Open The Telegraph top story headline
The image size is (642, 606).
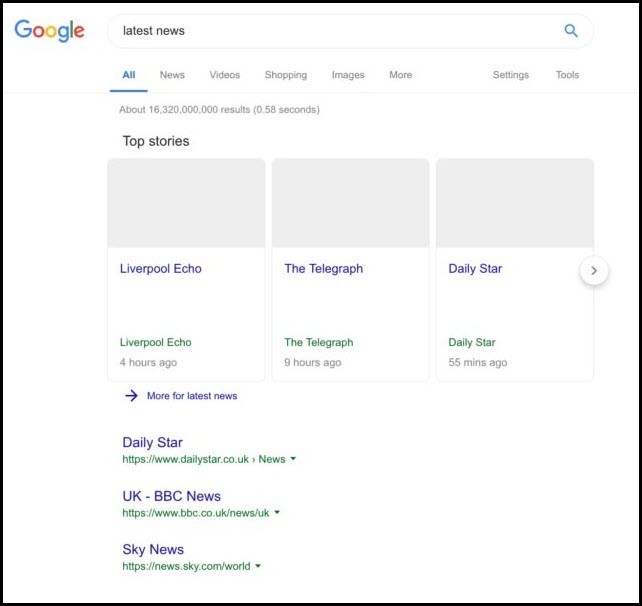click(323, 268)
